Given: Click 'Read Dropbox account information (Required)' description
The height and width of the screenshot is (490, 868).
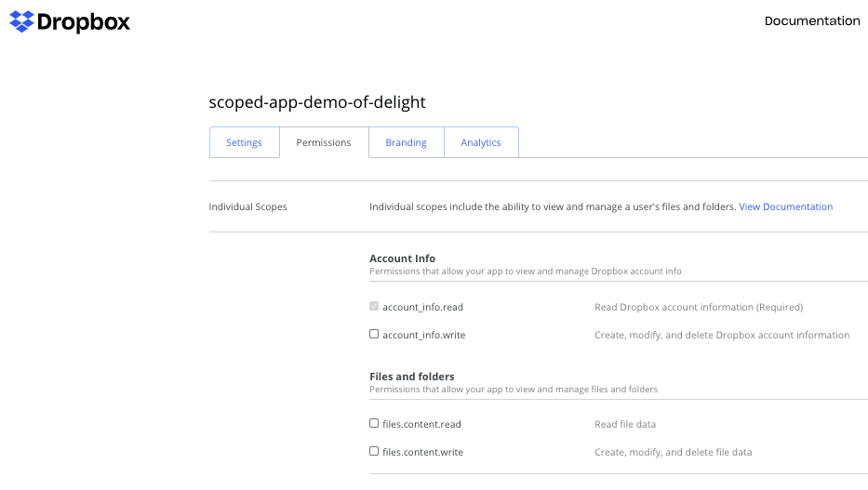Looking at the screenshot, I should tap(699, 307).
